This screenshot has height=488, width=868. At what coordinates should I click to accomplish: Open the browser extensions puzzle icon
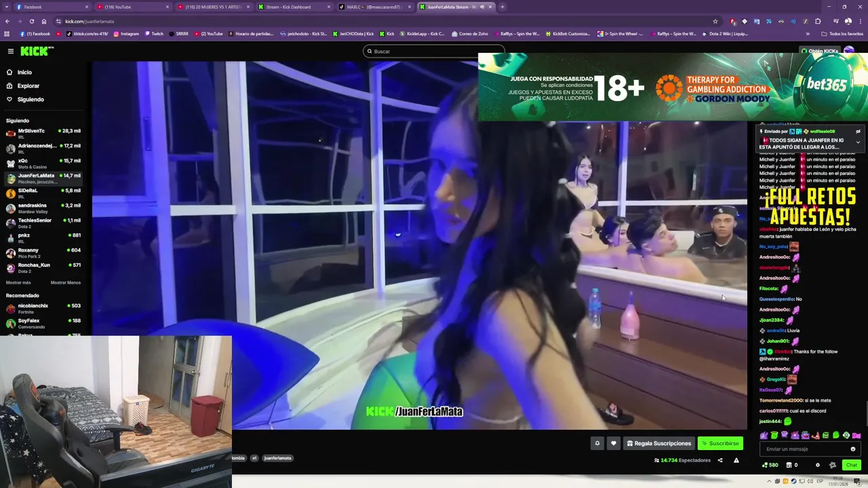click(x=818, y=21)
